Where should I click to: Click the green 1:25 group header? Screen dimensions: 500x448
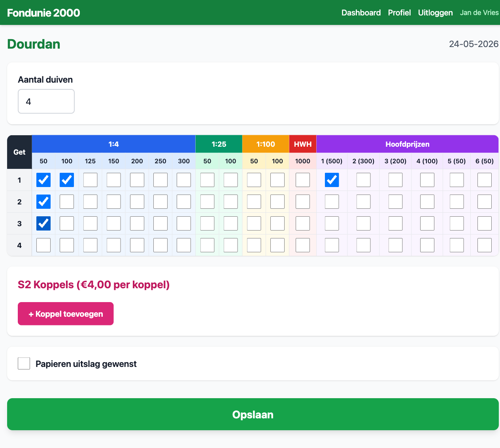click(219, 144)
